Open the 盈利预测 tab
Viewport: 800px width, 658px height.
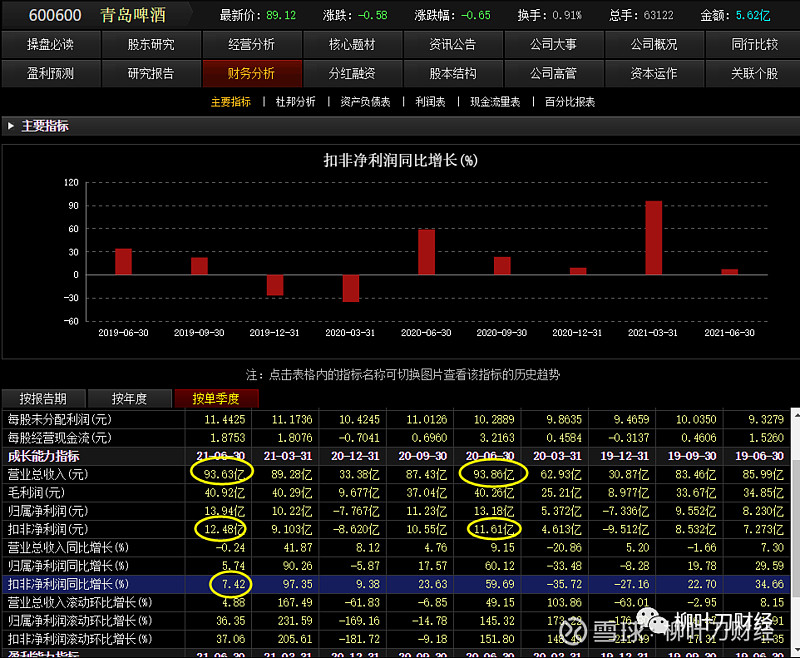click(51, 73)
